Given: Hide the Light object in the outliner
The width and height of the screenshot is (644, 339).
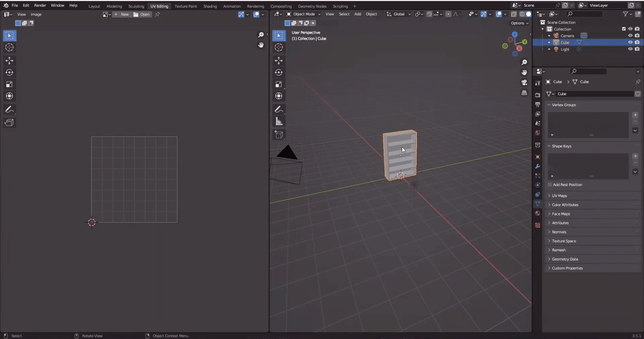Looking at the screenshot, I should pos(631,49).
